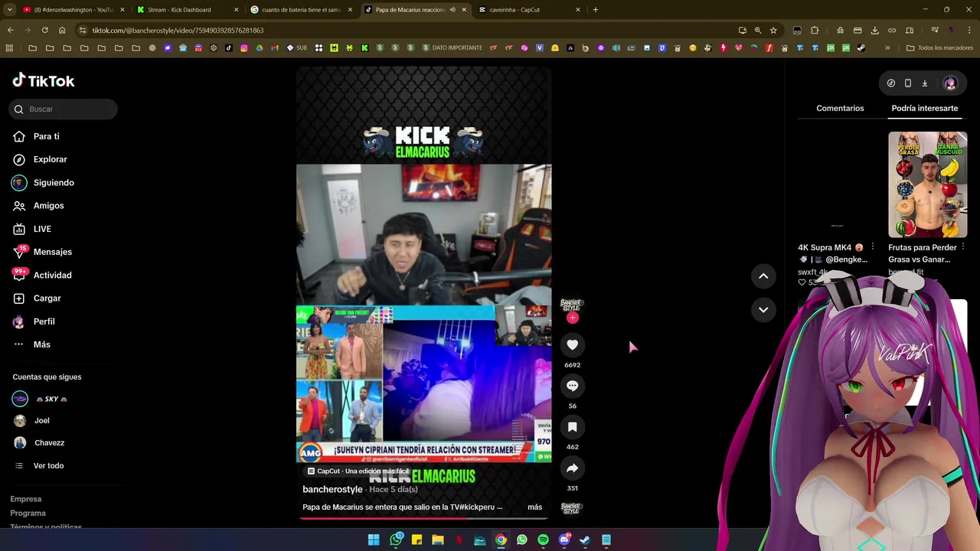980x551 pixels.
Task: Click the TikTok logo
Action: (x=44, y=80)
